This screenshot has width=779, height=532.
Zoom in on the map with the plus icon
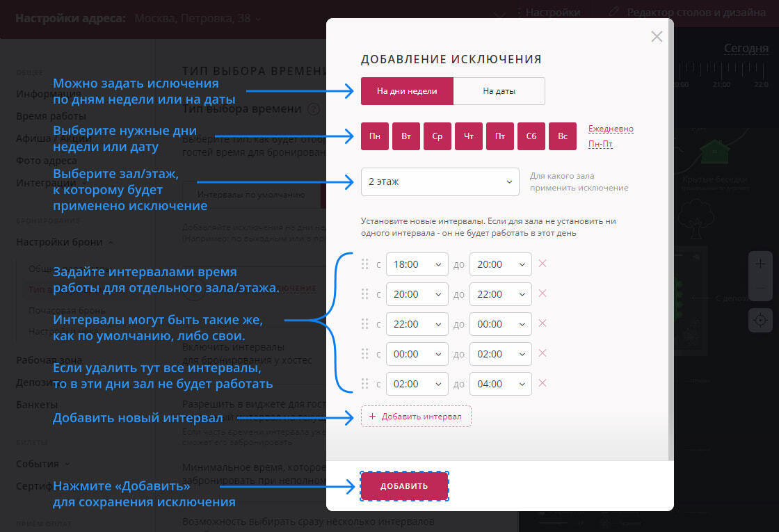[x=761, y=265]
